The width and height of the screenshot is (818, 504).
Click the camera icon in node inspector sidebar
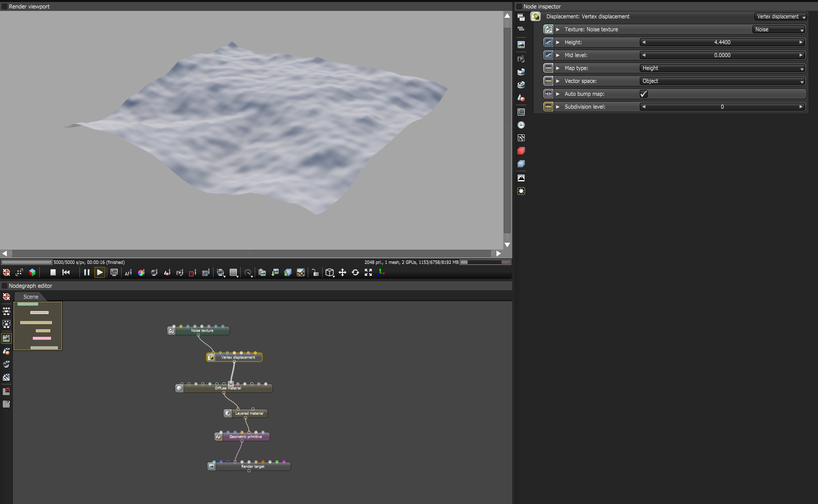tap(521, 59)
